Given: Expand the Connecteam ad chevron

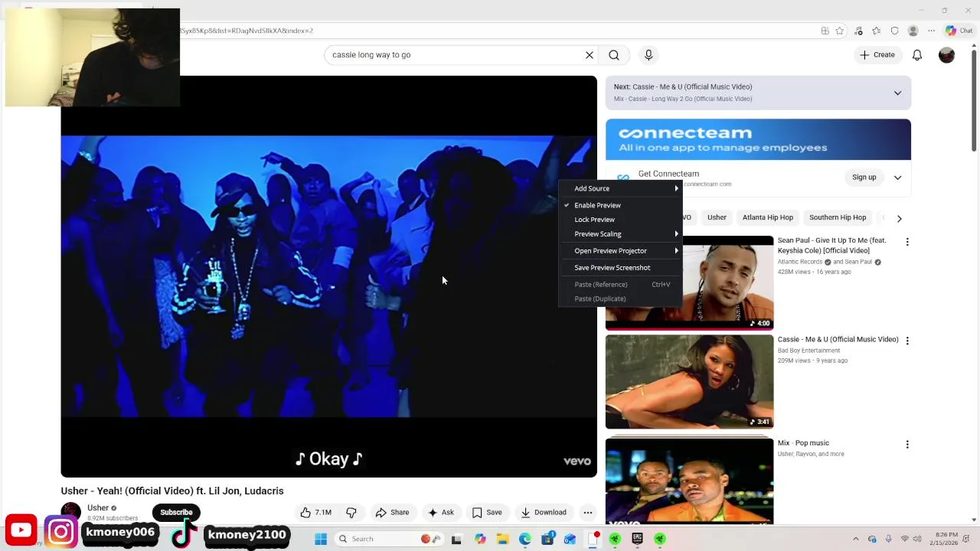Looking at the screenshot, I should click(897, 178).
